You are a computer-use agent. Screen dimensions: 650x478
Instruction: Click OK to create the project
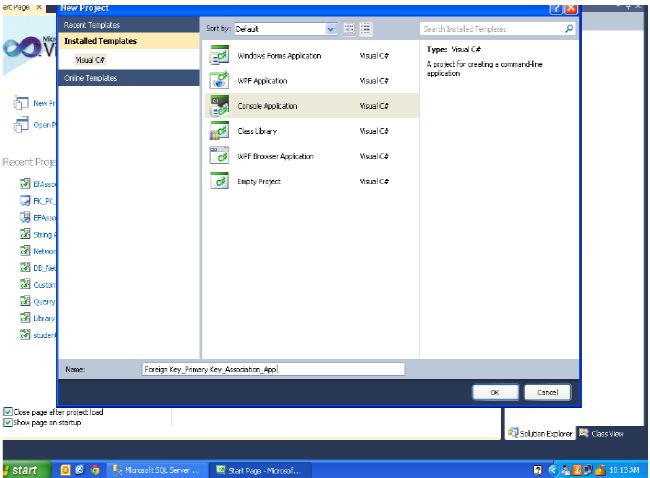[495, 392]
